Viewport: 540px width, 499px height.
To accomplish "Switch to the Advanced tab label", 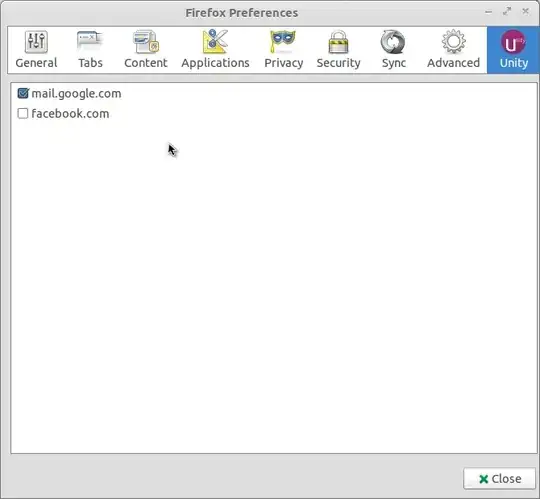I will [453, 63].
